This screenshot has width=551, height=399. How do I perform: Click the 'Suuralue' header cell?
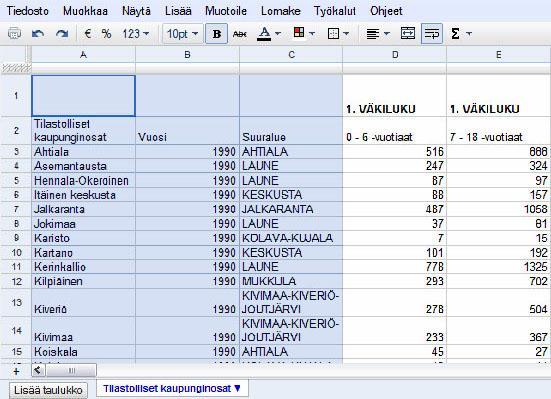pyautogui.click(x=291, y=130)
